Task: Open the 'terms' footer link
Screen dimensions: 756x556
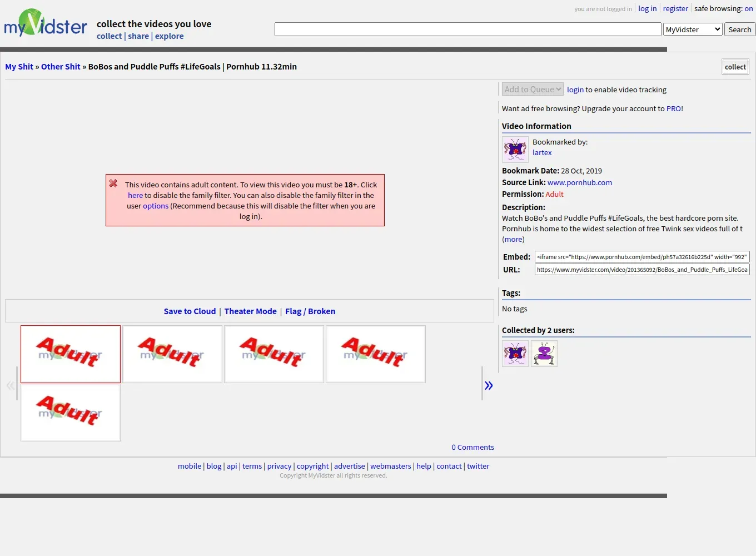Action: pyautogui.click(x=252, y=466)
